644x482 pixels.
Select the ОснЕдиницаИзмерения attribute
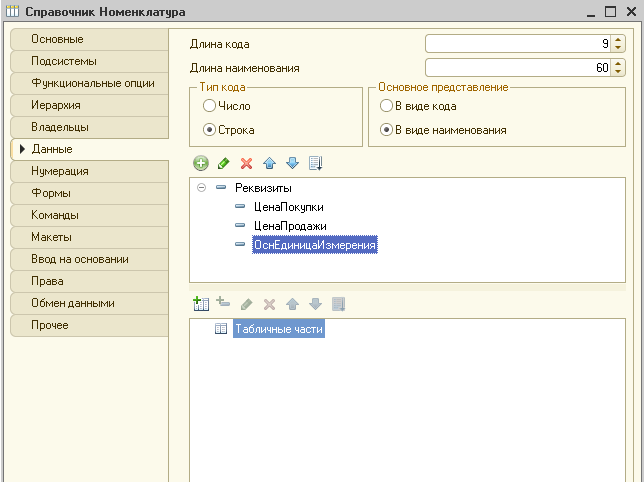pyautogui.click(x=315, y=245)
